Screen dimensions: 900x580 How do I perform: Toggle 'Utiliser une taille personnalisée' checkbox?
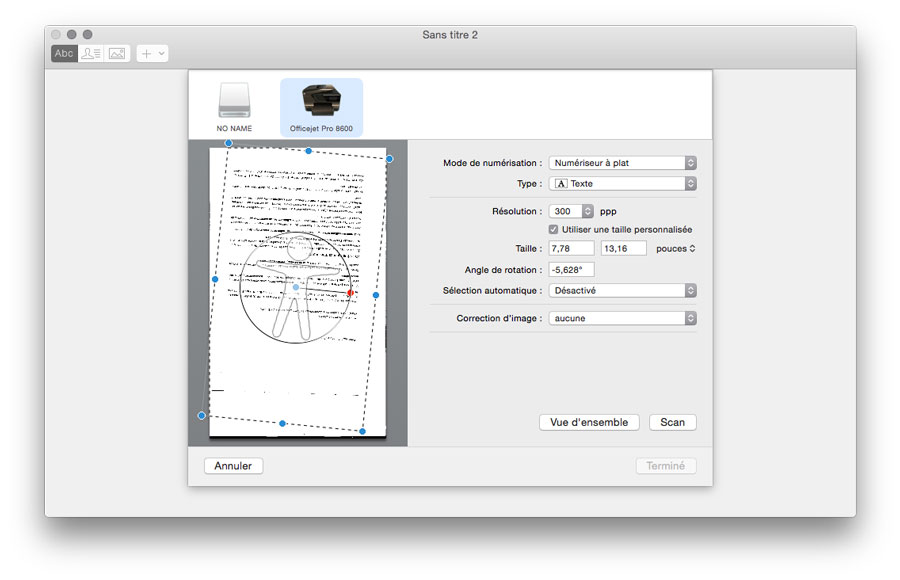(x=554, y=230)
